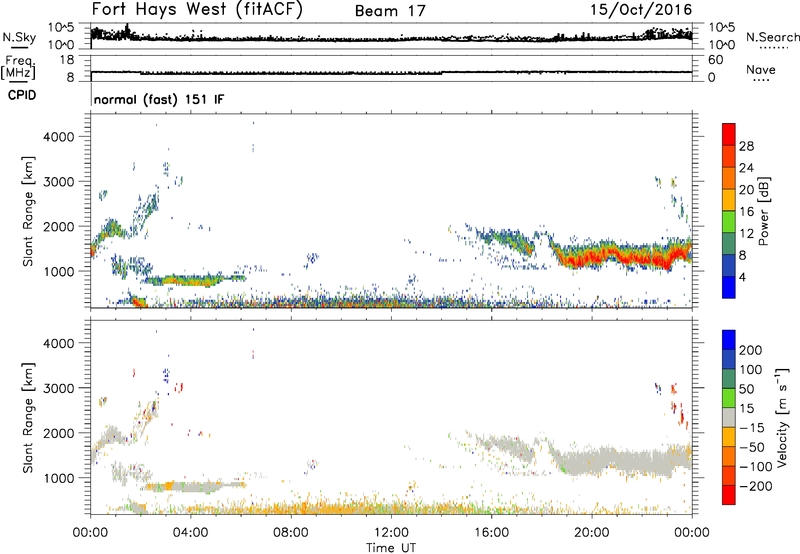This screenshot has width=800, height=554.
Task: Click the 'Time UT' axis label
Action: click(x=391, y=548)
